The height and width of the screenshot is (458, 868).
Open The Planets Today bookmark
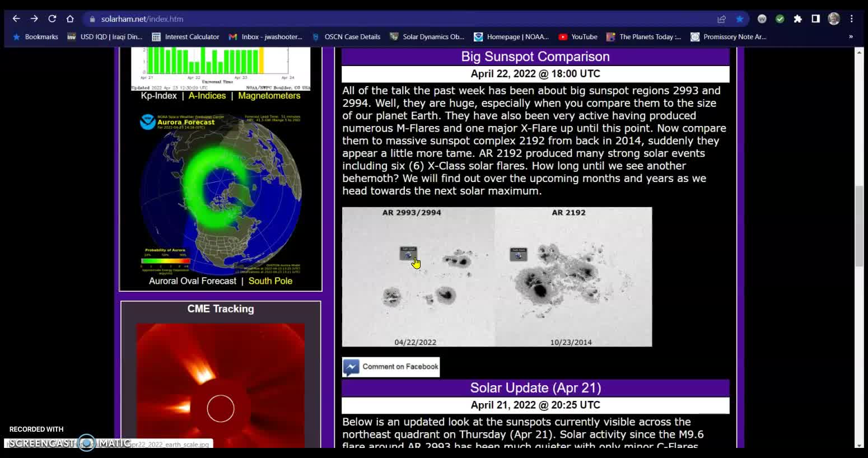644,37
